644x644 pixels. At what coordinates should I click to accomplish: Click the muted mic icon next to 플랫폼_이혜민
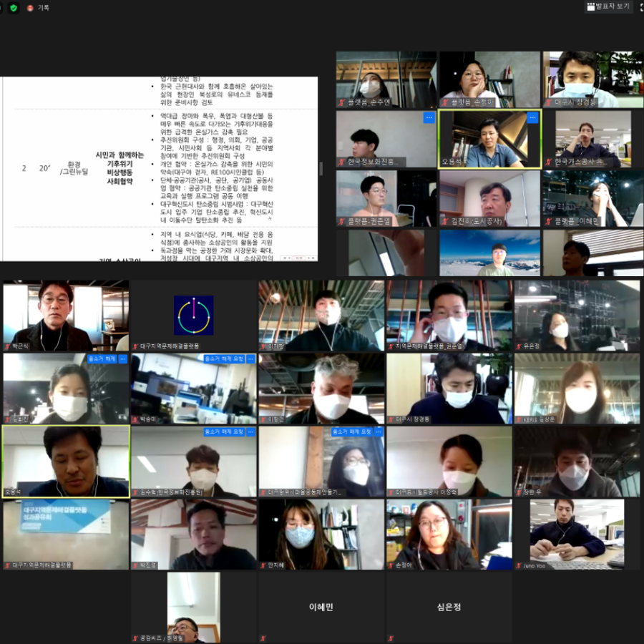coord(548,222)
